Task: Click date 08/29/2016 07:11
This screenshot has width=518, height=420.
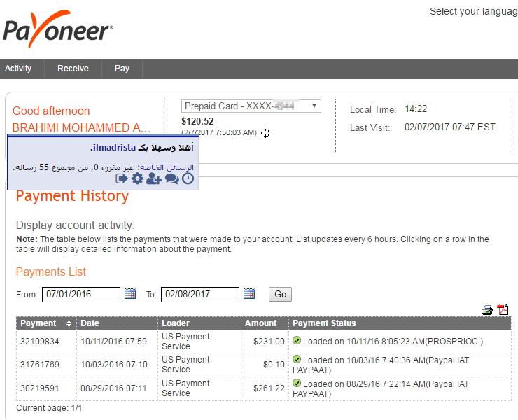Action: [113, 388]
